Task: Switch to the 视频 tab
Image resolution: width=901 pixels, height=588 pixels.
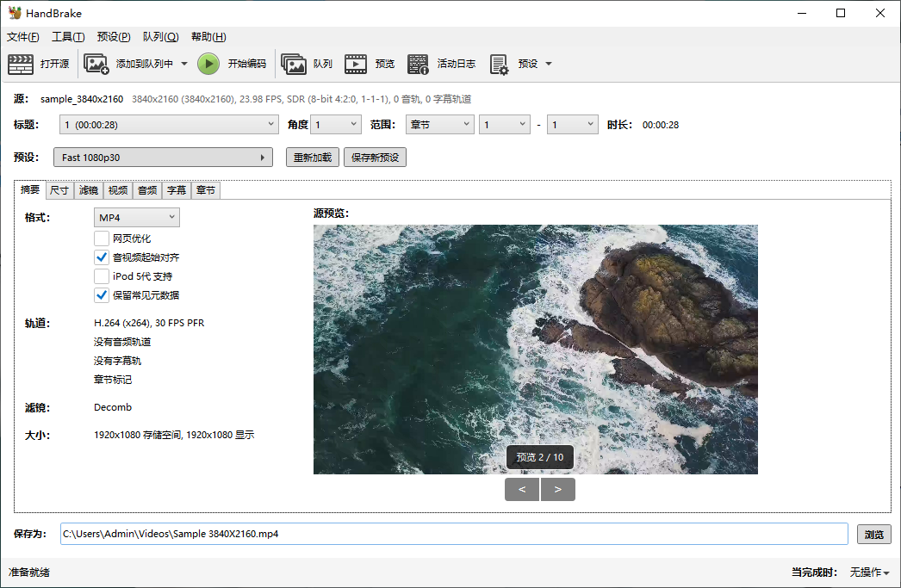Action: pos(118,190)
